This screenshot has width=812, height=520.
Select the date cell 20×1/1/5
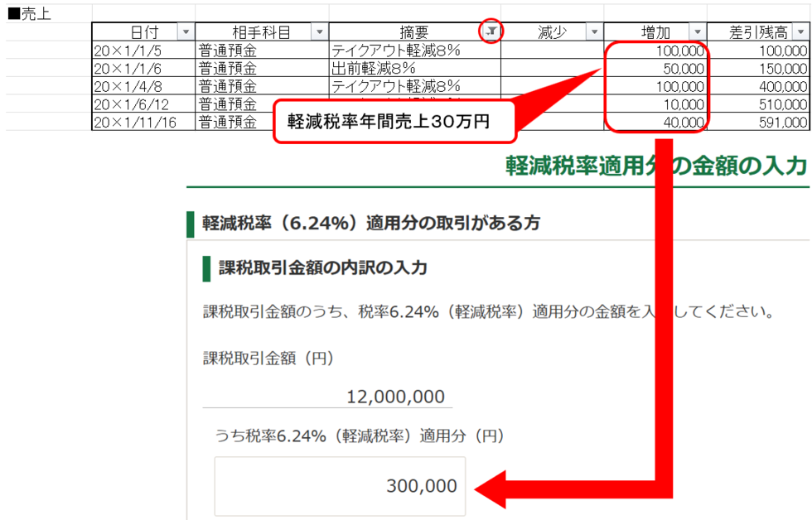click(x=143, y=51)
